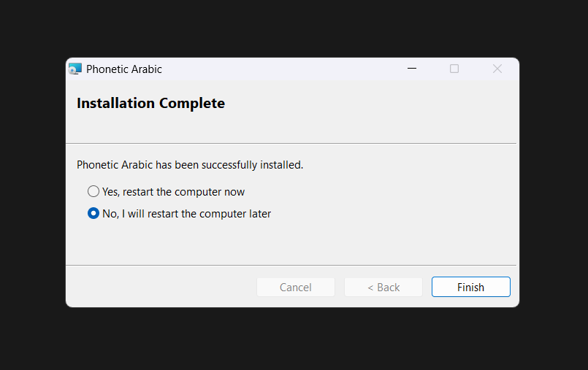
Task: Click the "Phonetic Arabic" title bar text
Action: [x=124, y=69]
